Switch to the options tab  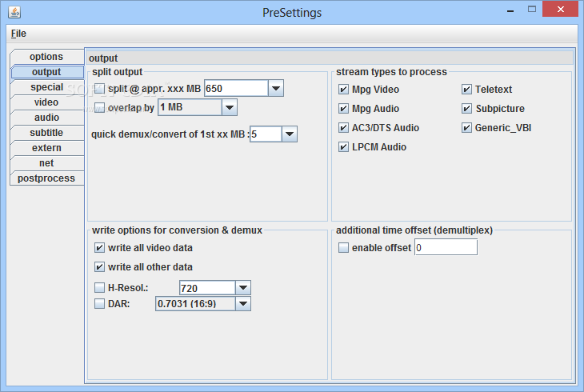(x=46, y=57)
